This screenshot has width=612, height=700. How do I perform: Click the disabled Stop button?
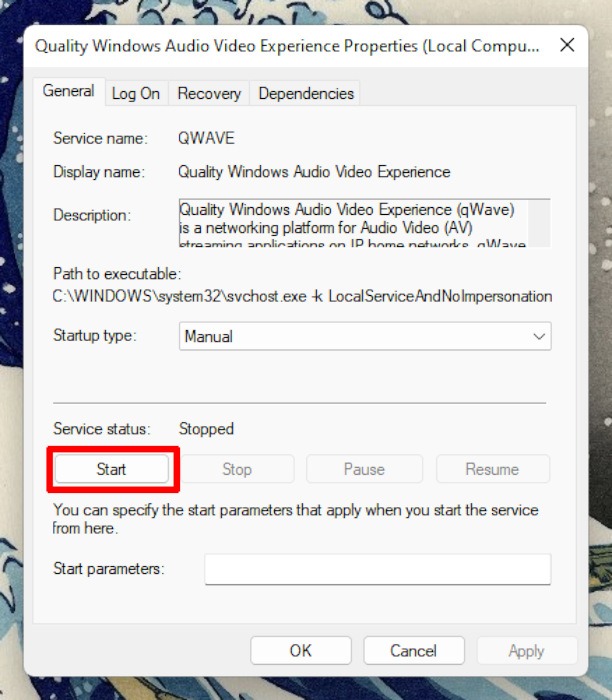click(237, 469)
